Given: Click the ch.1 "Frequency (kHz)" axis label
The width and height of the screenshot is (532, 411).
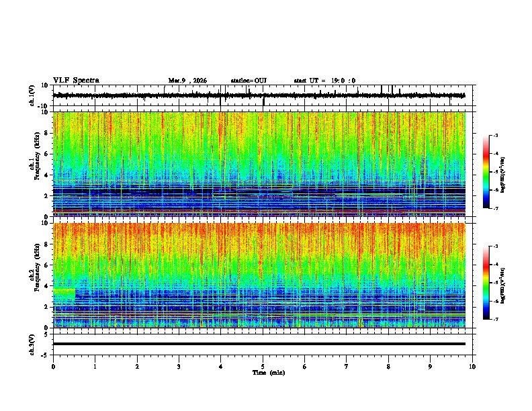Looking at the screenshot, I should click(x=37, y=156).
